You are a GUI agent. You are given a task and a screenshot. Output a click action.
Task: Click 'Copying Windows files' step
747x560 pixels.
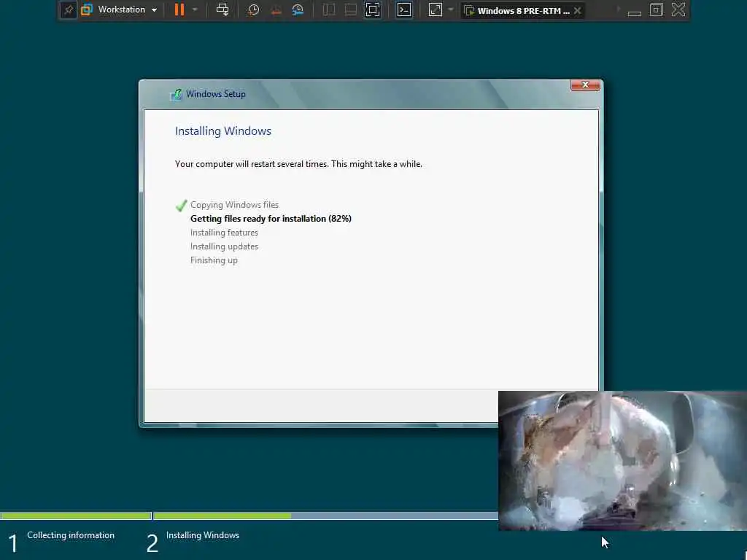[234, 205]
